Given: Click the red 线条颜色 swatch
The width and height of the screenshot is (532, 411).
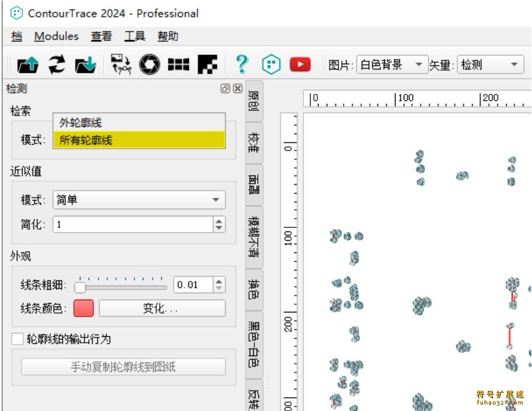Looking at the screenshot, I should pyautogui.click(x=83, y=308).
